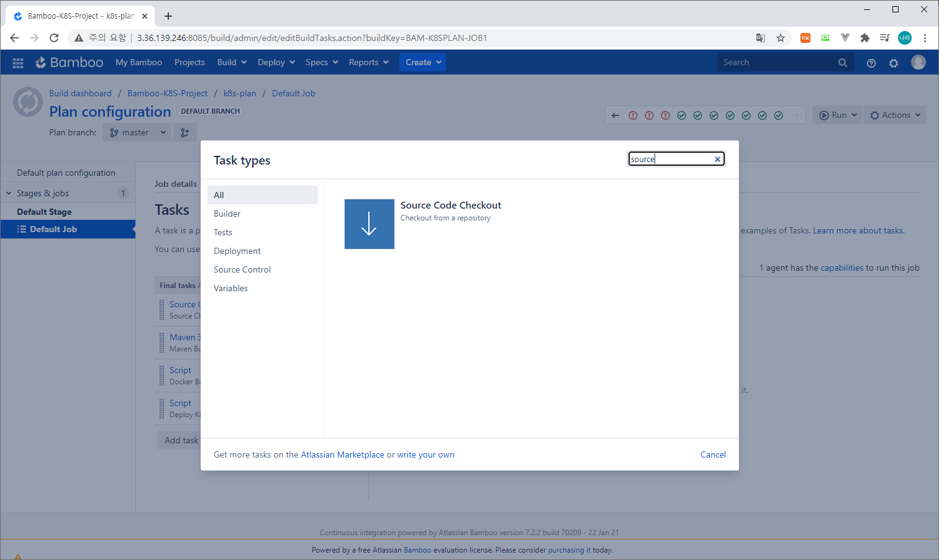Open the last successful build status icon

(x=779, y=115)
